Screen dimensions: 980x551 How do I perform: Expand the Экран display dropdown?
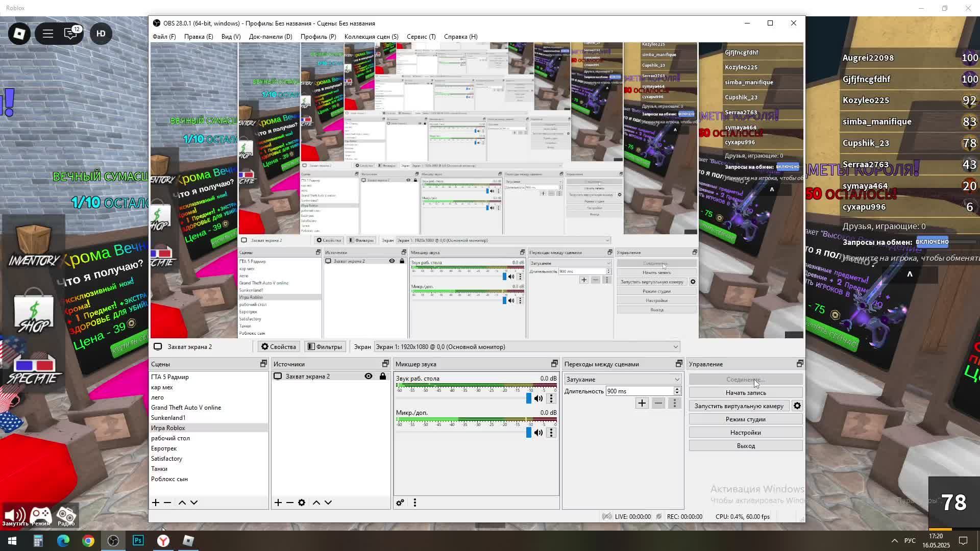[527, 347]
